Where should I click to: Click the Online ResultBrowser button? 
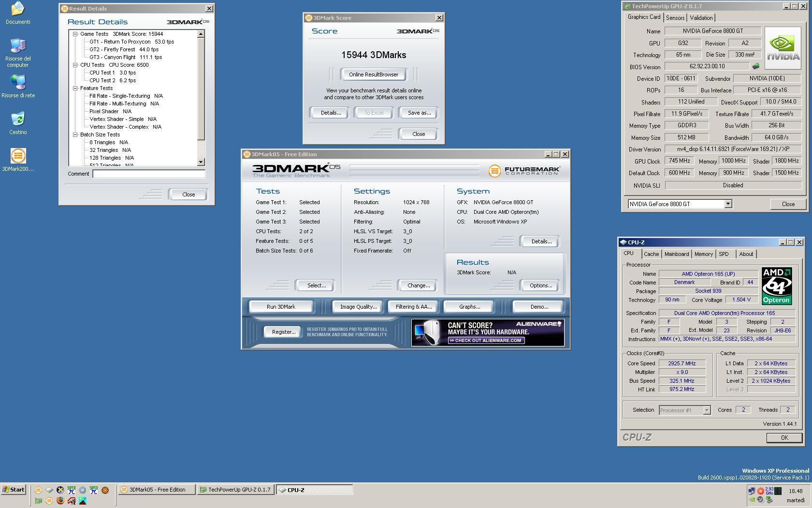(x=374, y=75)
